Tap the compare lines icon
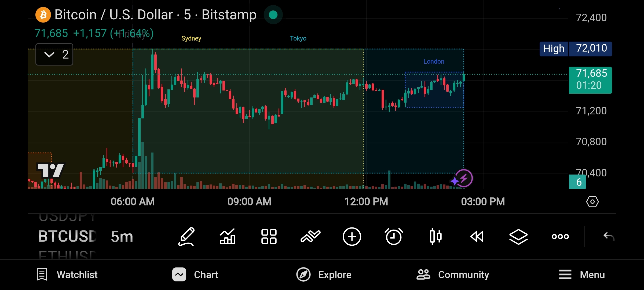 coord(310,237)
